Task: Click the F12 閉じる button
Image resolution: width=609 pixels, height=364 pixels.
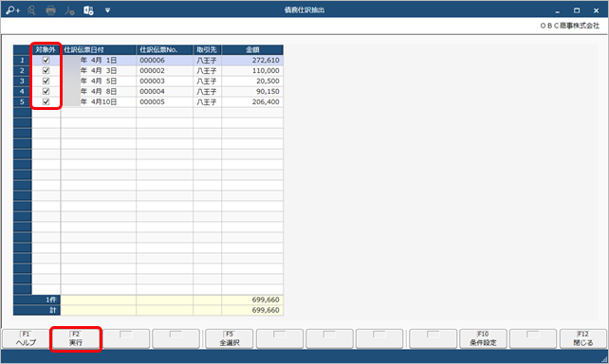Action: point(583,338)
